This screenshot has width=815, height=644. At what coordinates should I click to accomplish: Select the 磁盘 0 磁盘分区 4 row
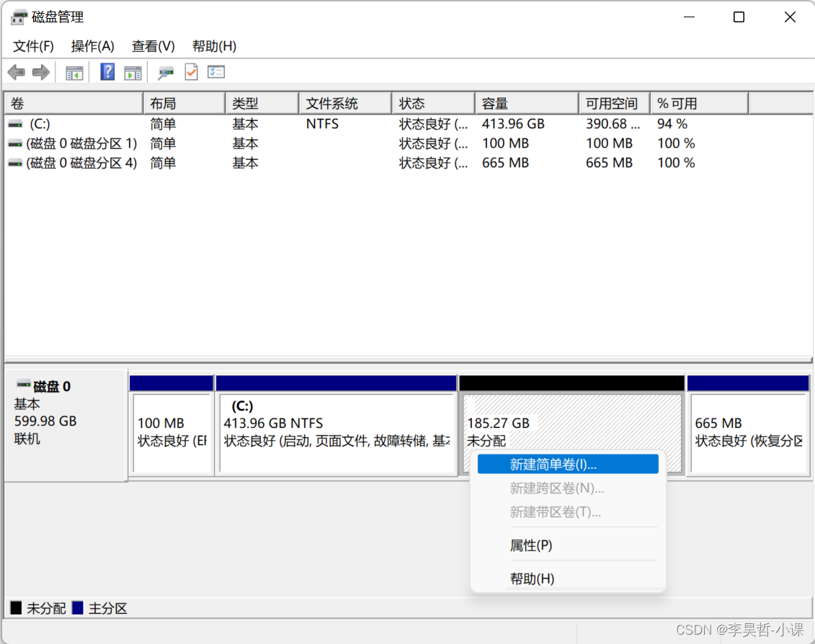[377, 164]
